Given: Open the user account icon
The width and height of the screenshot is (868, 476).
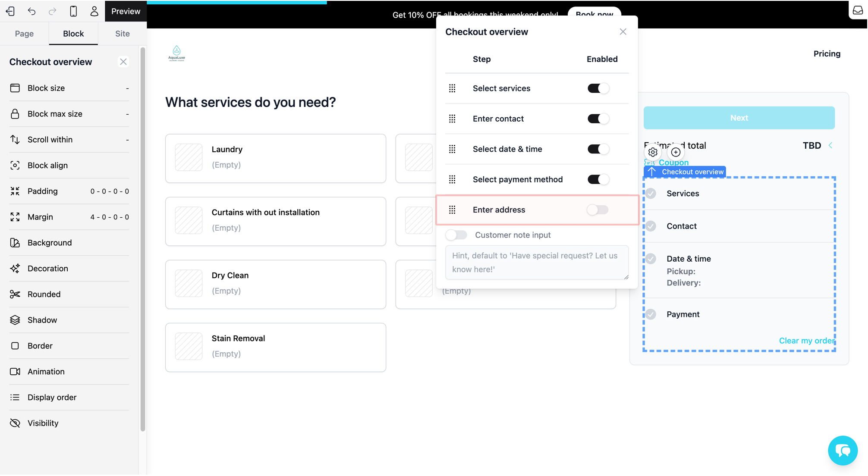Looking at the screenshot, I should pyautogui.click(x=94, y=11).
